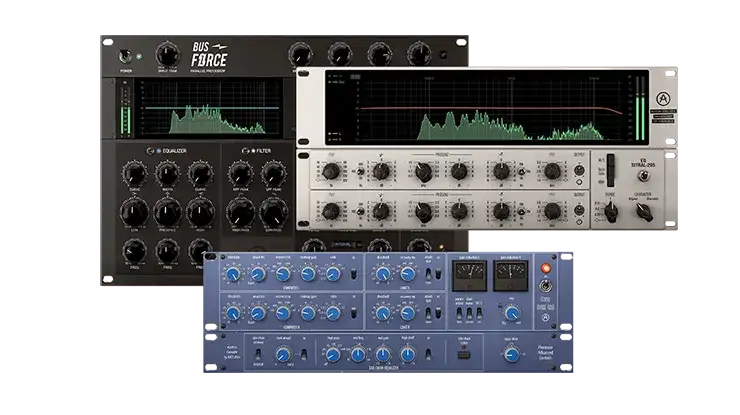The image size is (740, 415).
Task: Click the M/S mode slider on Sitral EQ
Action: coord(611,170)
